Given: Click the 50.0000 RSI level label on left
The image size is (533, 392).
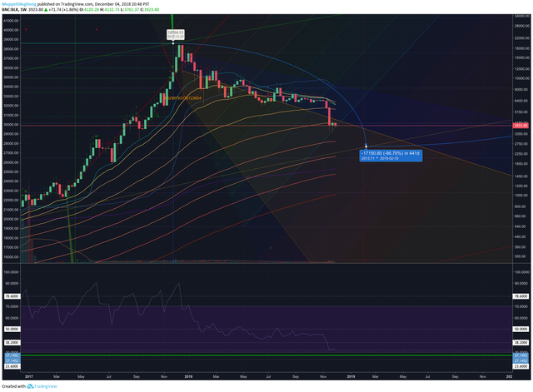Looking at the screenshot, I should click(12, 329).
